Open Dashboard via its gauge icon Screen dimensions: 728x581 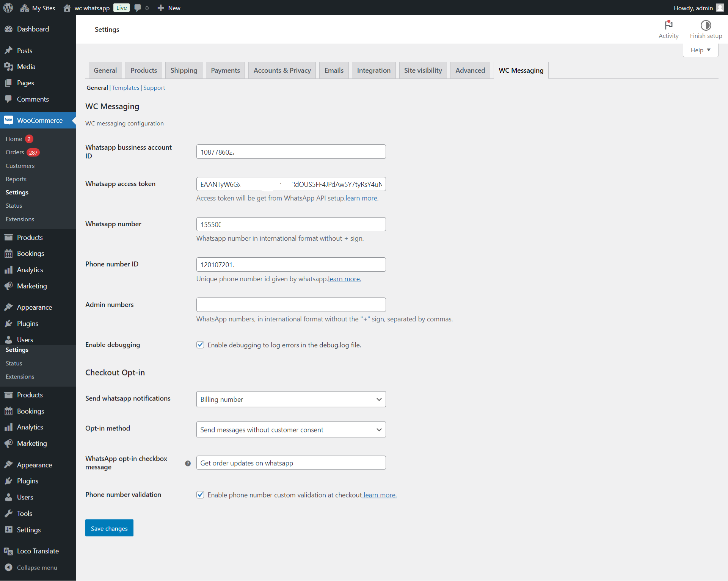click(8, 29)
